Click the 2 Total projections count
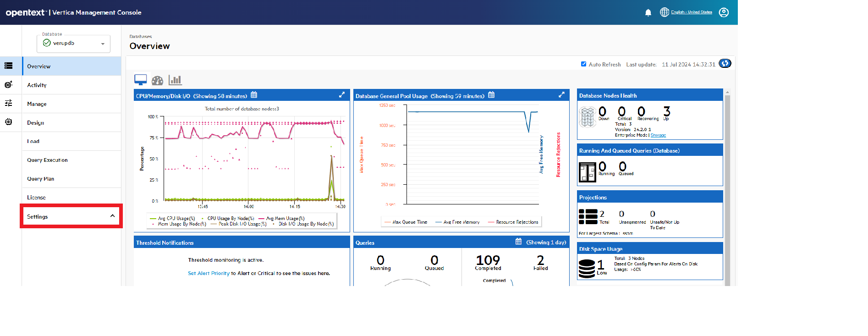868x336 pixels. [602, 214]
